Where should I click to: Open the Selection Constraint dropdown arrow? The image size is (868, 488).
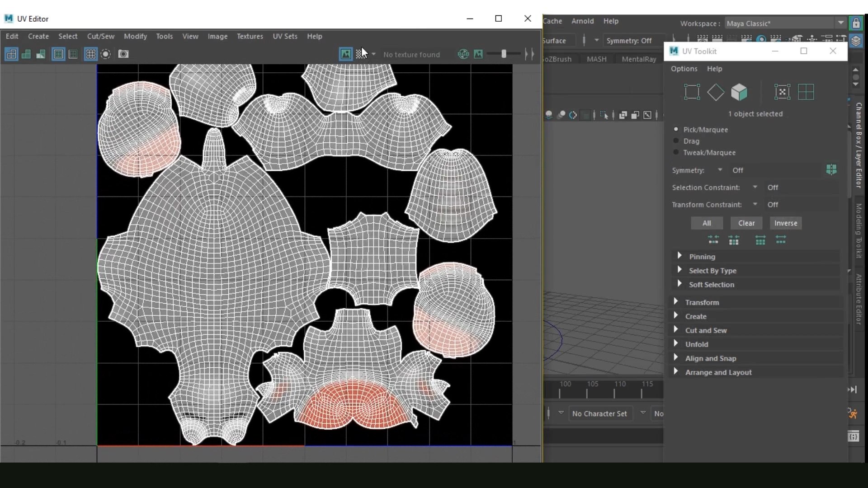coord(755,187)
